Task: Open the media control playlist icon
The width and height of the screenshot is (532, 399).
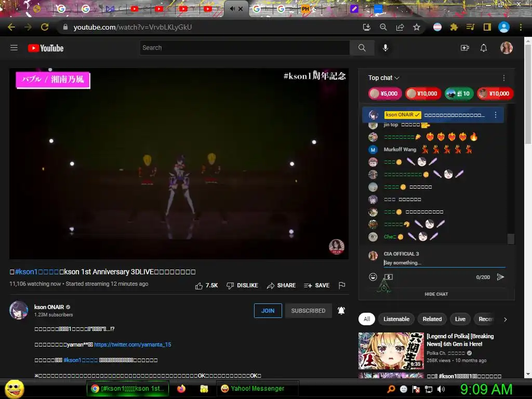Action: click(470, 27)
